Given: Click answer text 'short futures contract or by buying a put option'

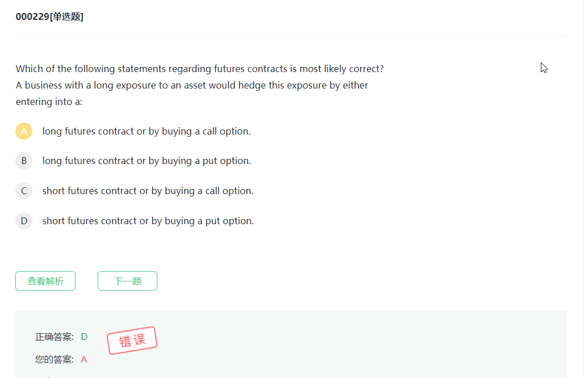Looking at the screenshot, I should click(x=148, y=221).
